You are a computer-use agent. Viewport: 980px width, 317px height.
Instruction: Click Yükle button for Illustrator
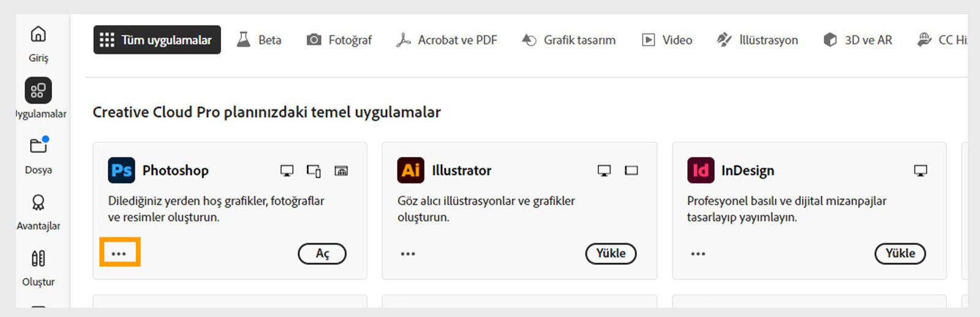(x=611, y=253)
